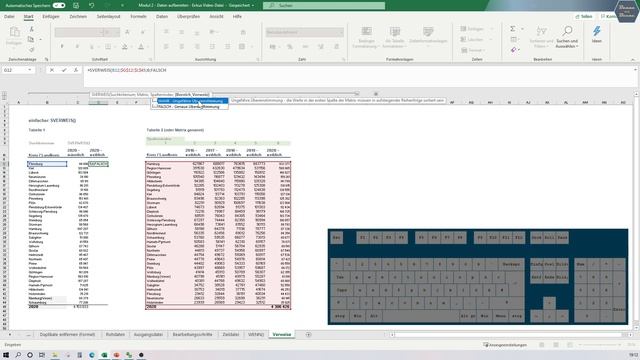Select WAHR - Ungefähre Übereinstimmung option
This screenshot has height=360, width=640.
click(x=190, y=101)
